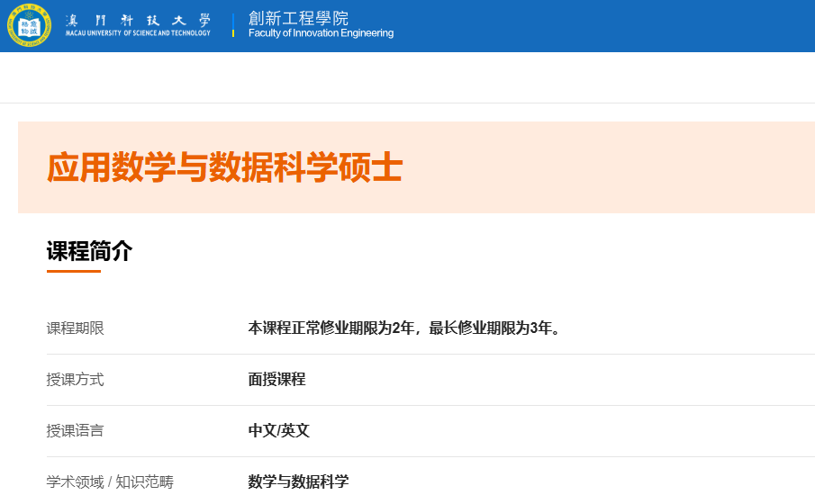Click the 2年 and 3年 study period text

[x=406, y=328]
